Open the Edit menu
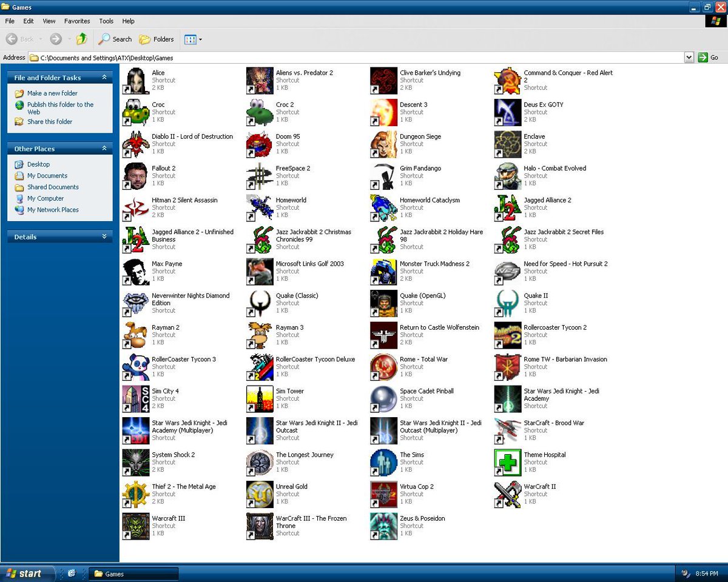Viewport: 728px width, 582px height. point(29,21)
